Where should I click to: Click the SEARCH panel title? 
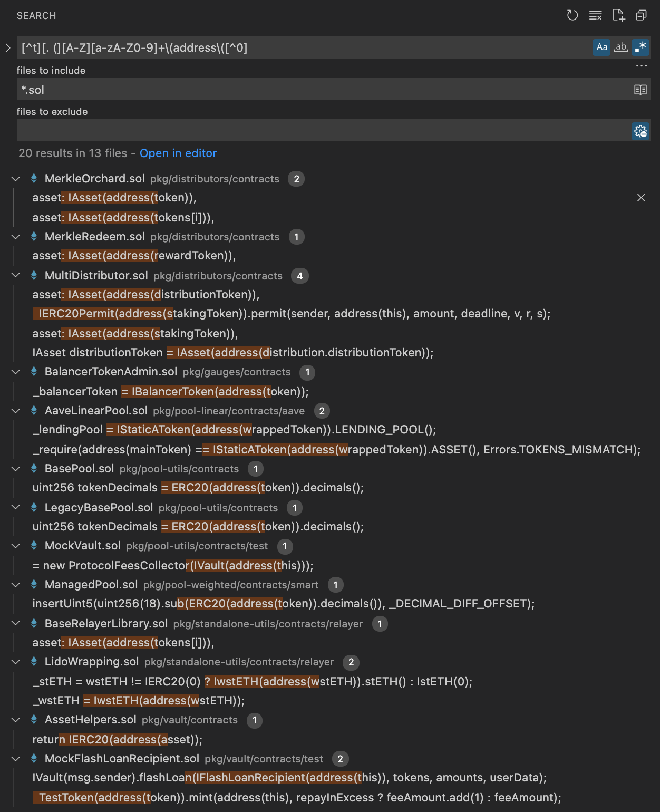(x=36, y=16)
